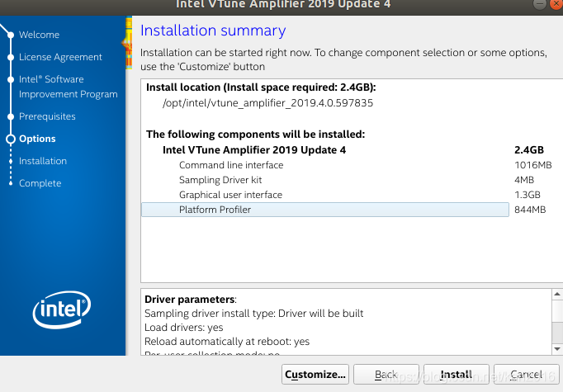Click the Installation step

point(43,161)
